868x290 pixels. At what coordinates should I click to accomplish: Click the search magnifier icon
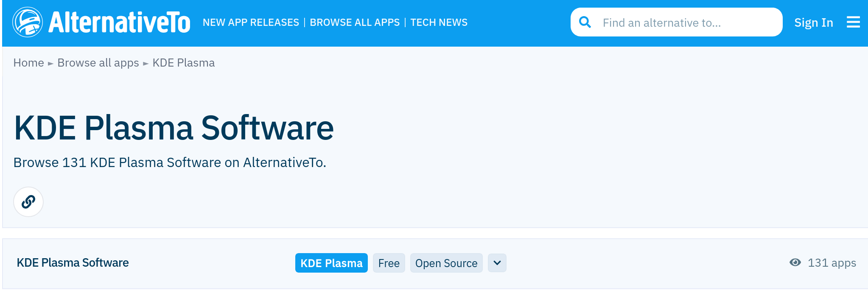point(585,22)
